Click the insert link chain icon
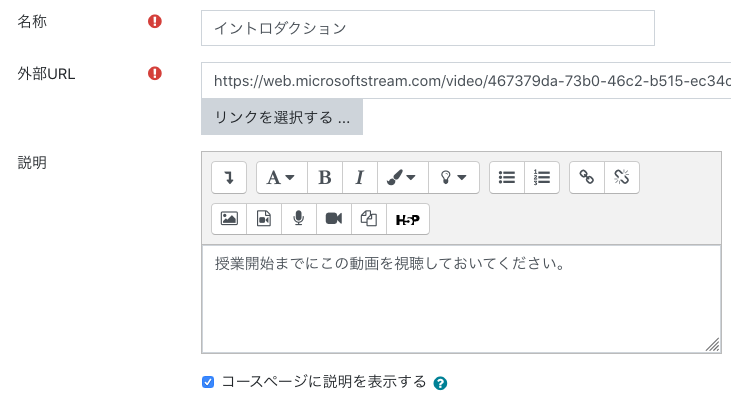This screenshot has width=731, height=404. tap(587, 178)
